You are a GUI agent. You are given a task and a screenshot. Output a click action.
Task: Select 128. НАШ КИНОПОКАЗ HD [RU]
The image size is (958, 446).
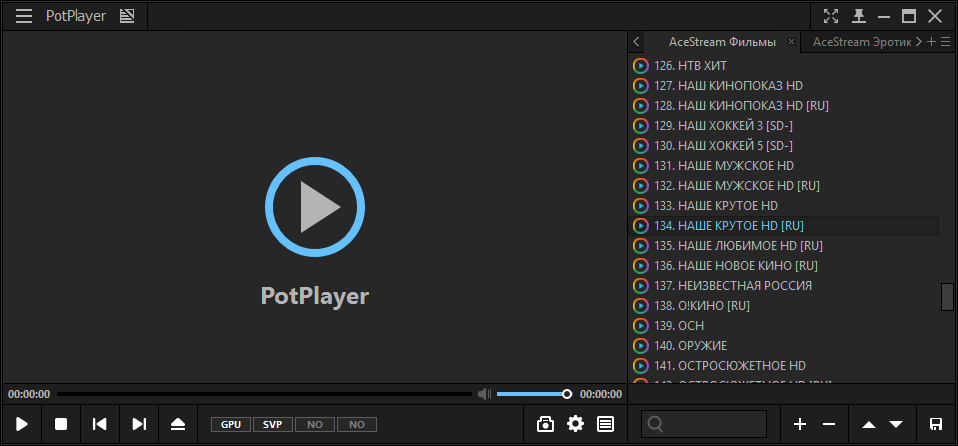click(783, 105)
